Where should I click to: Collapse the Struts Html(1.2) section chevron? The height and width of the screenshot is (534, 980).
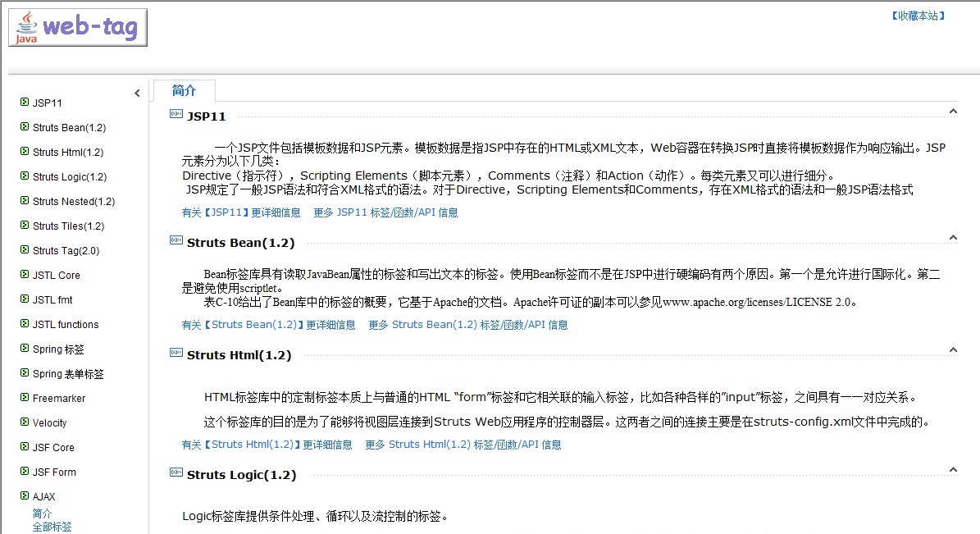pyautogui.click(x=953, y=350)
